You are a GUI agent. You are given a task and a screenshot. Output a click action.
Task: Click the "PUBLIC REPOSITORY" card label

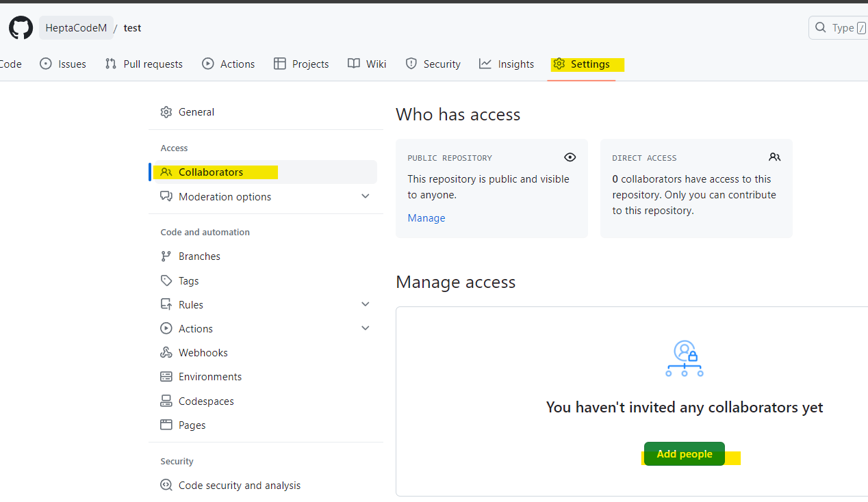click(x=450, y=158)
